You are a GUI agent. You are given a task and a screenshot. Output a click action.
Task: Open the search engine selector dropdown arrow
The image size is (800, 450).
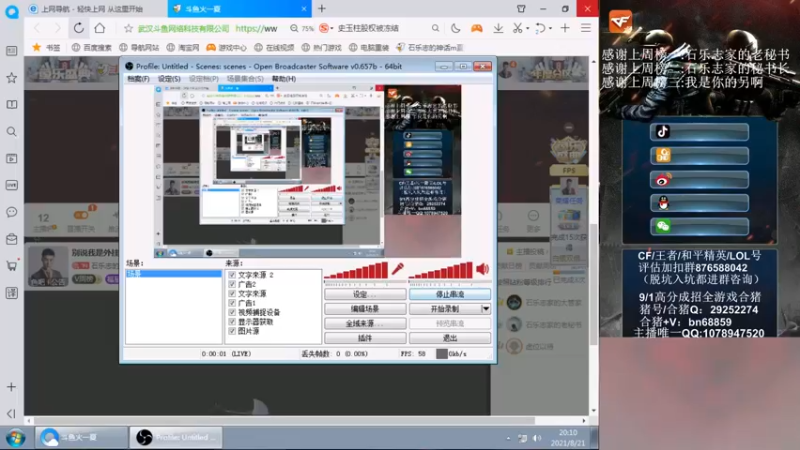click(x=332, y=29)
